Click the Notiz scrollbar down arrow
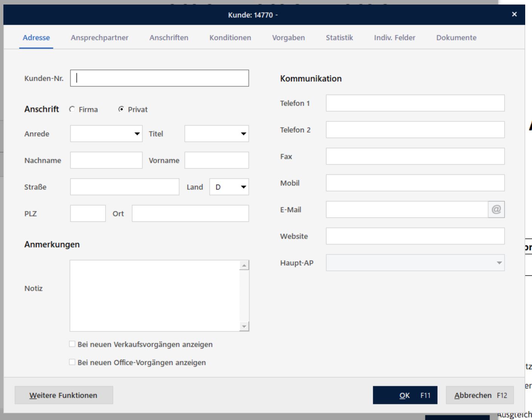 click(244, 326)
